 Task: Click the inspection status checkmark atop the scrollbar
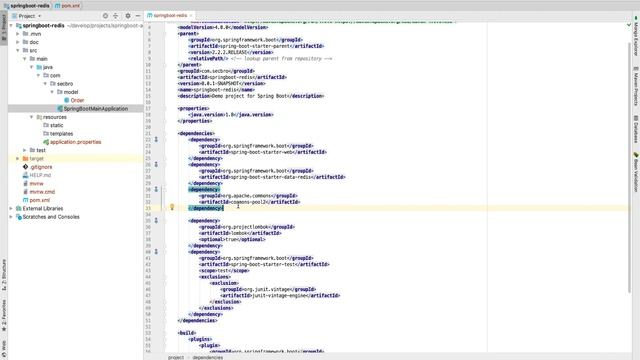[629, 25]
